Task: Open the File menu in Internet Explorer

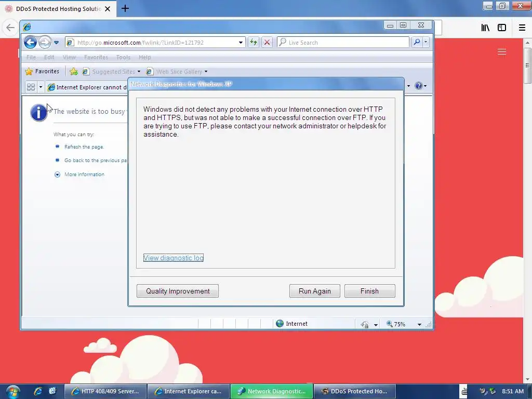Action: 31,57
